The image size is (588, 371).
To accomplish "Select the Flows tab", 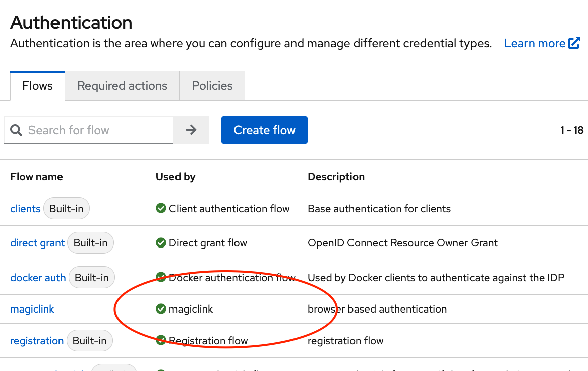I will click(x=37, y=85).
